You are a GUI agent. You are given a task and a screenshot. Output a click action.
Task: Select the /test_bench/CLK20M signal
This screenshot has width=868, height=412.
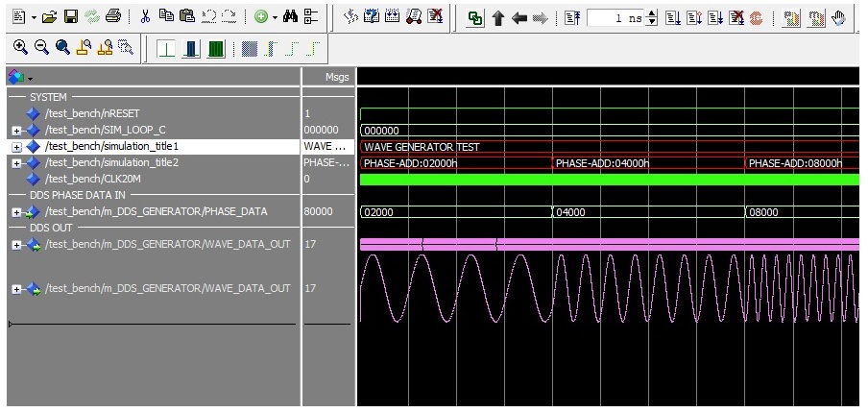coord(92,179)
